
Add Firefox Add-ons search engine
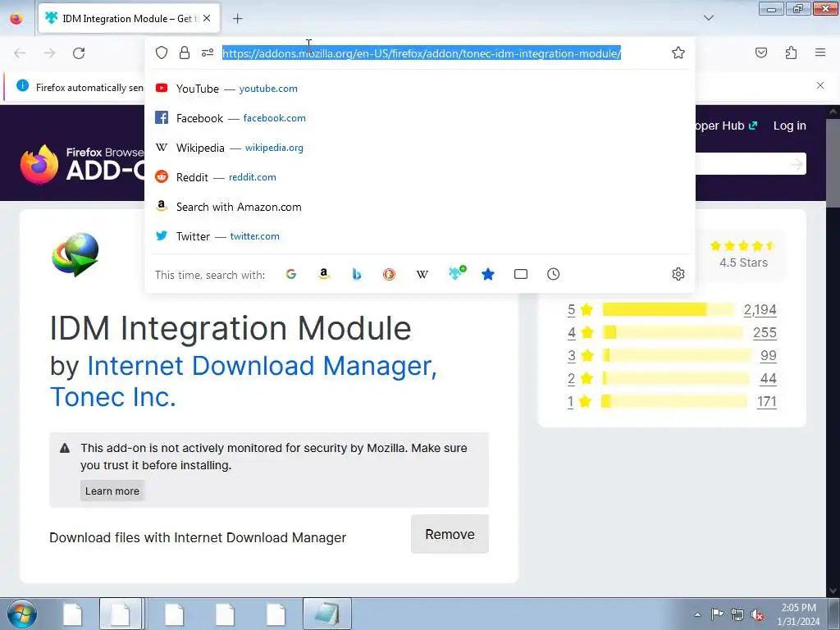point(456,273)
